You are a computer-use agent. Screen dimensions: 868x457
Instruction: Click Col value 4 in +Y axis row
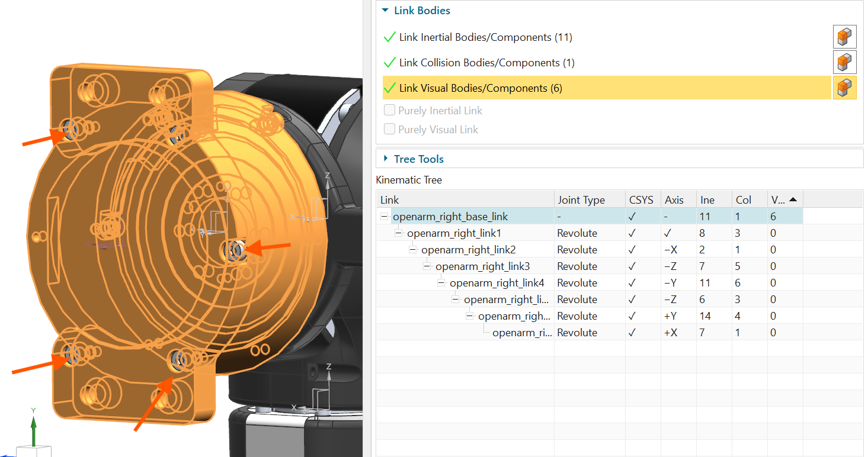pos(738,316)
